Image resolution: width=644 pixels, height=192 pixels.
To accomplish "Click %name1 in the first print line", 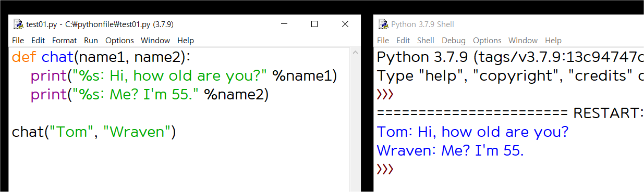I will pos(302,76).
